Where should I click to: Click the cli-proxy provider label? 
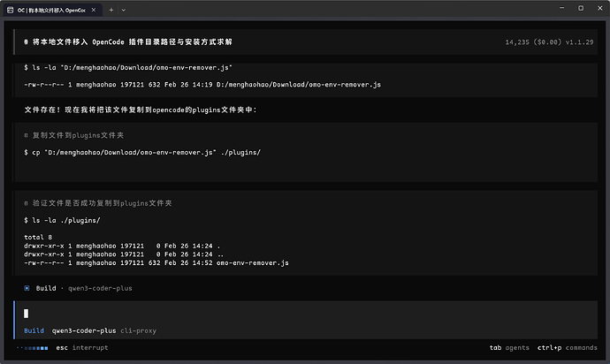click(138, 331)
